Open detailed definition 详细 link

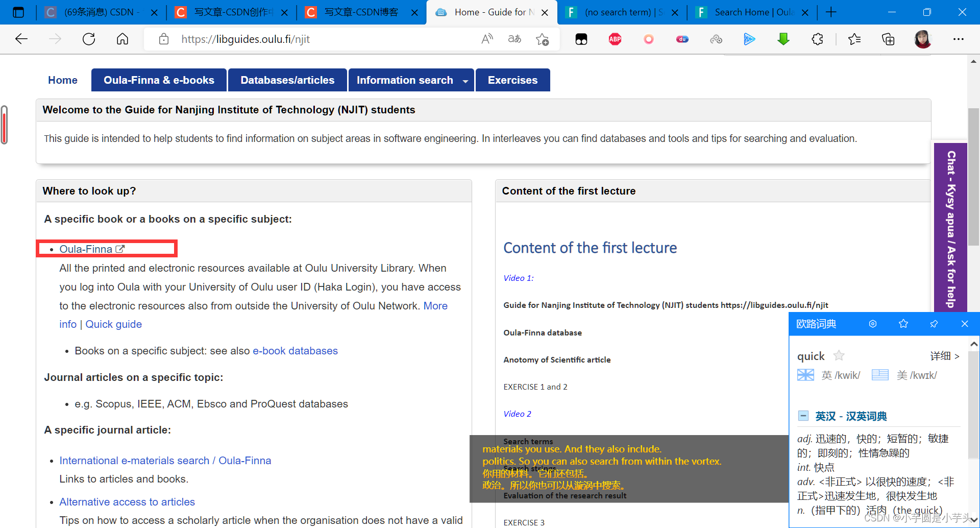pos(945,356)
